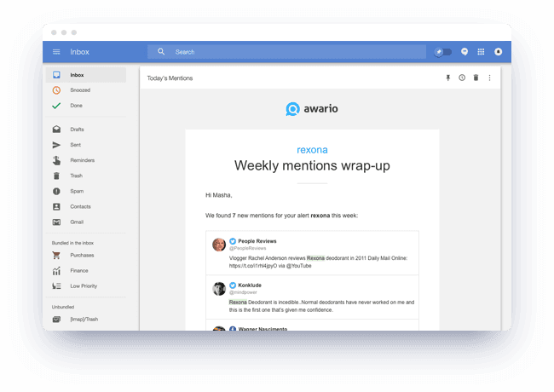Viewport: 554px width, 392px height.
Task: Click the Konklude avatar thumbnail
Action: click(219, 289)
